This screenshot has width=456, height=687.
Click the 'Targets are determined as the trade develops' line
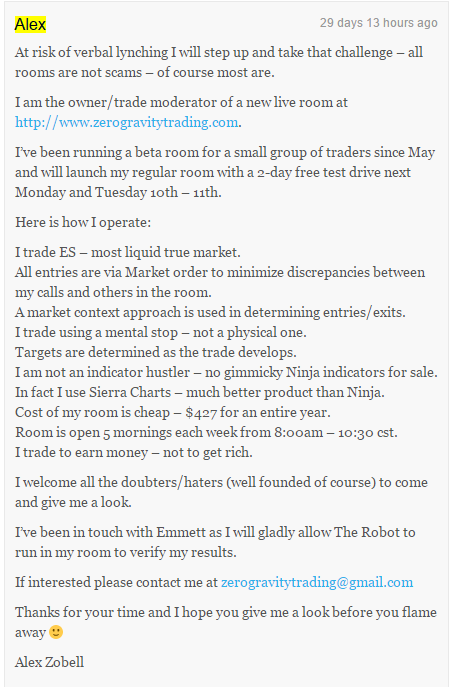click(156, 352)
